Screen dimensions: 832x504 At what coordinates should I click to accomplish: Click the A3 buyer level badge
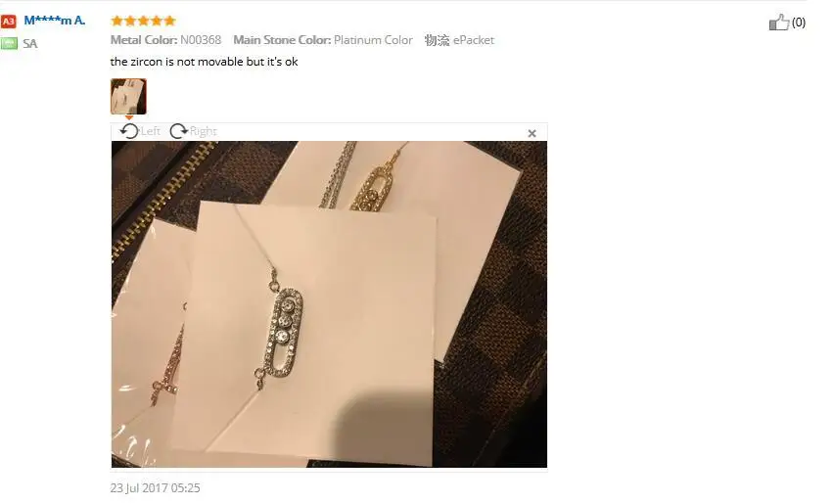coord(9,22)
